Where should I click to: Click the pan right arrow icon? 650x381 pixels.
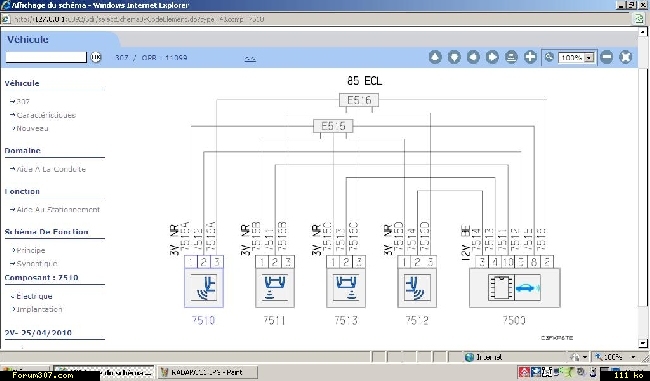click(492, 57)
